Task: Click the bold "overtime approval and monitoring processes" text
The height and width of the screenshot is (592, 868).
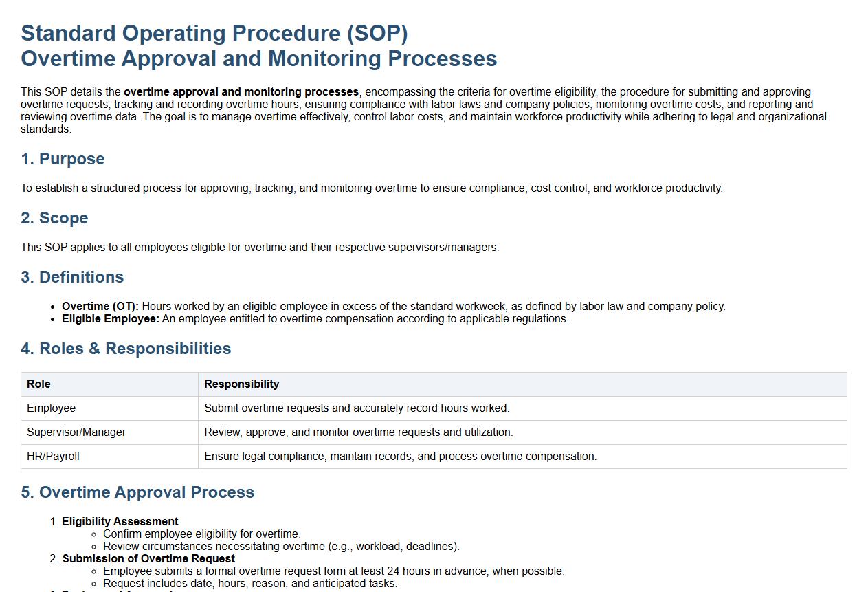Action: 241,92
